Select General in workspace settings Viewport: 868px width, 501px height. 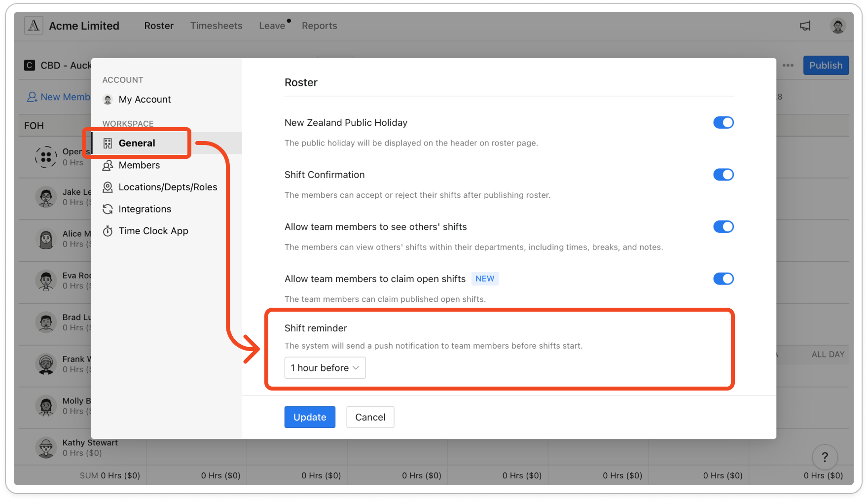pyautogui.click(x=166, y=143)
